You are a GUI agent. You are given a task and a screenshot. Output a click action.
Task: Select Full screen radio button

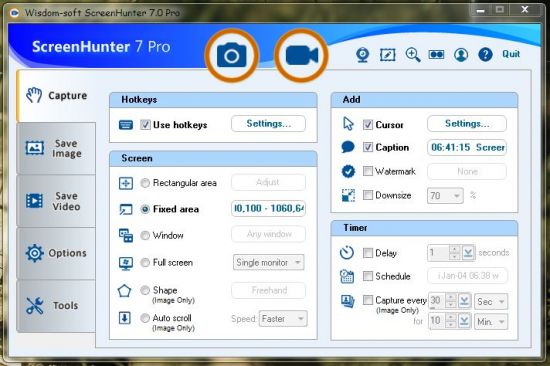tap(145, 262)
